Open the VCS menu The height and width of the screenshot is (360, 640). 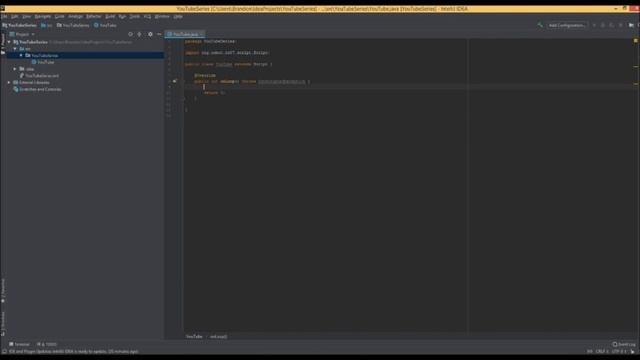[x=147, y=16]
